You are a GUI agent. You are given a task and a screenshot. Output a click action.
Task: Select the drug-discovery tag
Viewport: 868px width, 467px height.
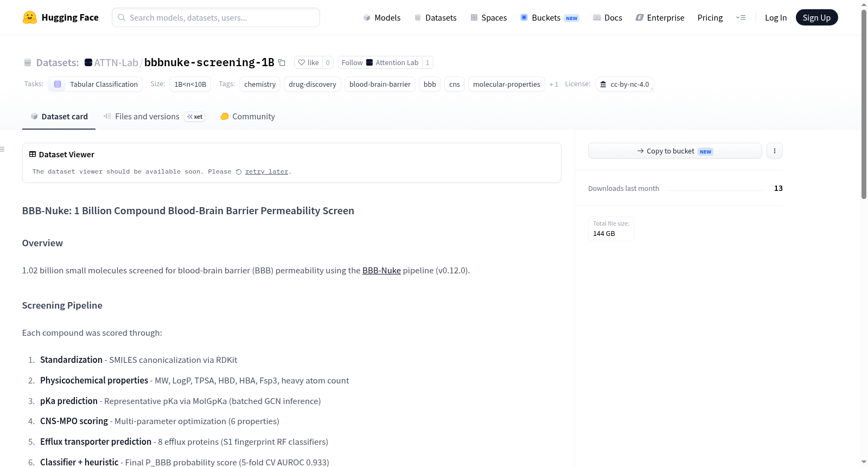coord(312,84)
